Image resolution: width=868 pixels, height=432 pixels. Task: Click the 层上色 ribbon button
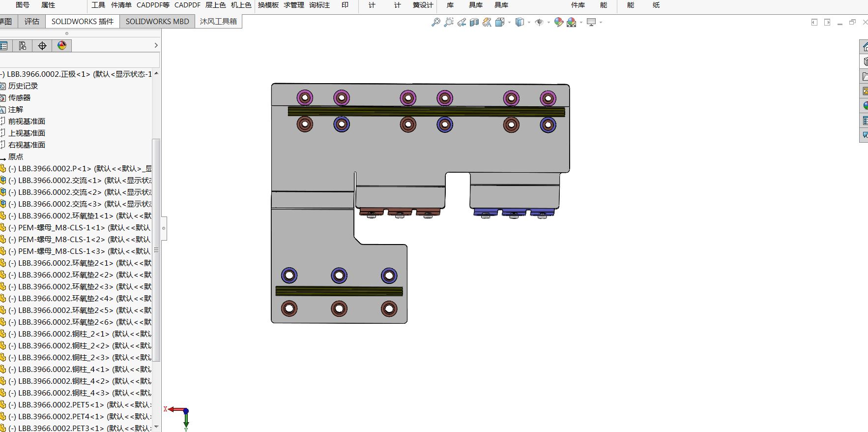215,5
